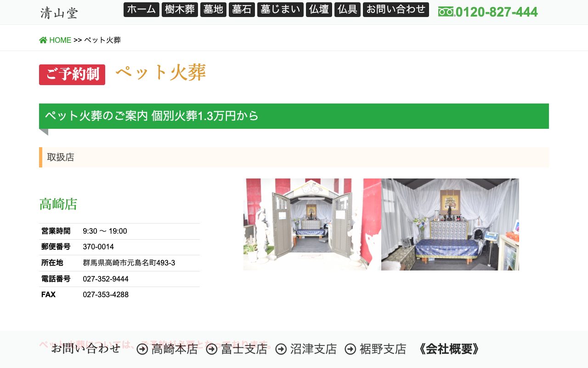This screenshot has height=368, width=588.
Task: Open the 墓地 menu item
Action: [213, 10]
